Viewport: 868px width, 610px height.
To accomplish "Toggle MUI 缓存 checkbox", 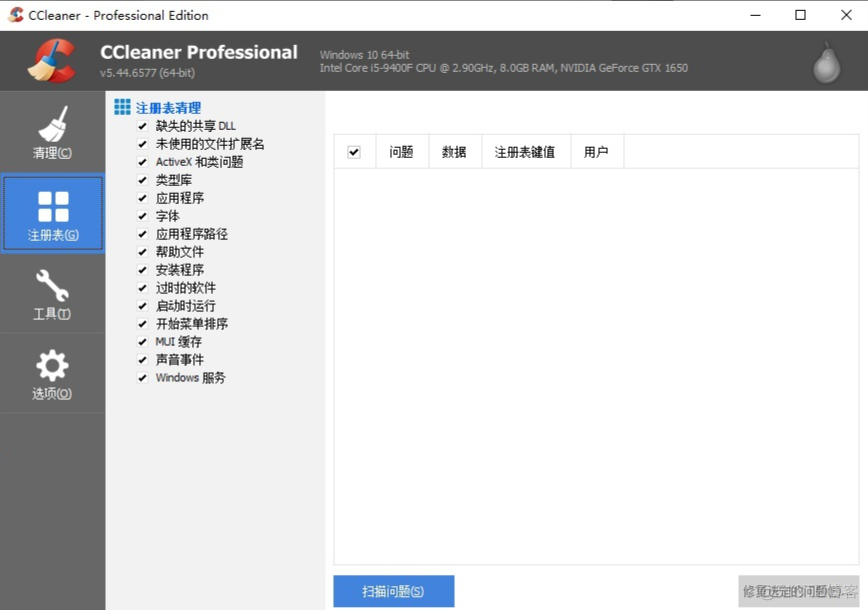I will pyautogui.click(x=143, y=342).
